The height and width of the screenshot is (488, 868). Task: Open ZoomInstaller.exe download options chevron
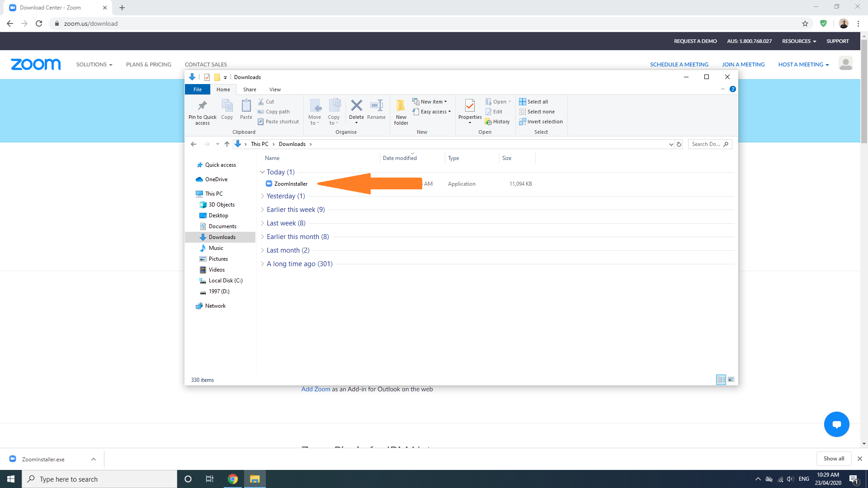94,459
